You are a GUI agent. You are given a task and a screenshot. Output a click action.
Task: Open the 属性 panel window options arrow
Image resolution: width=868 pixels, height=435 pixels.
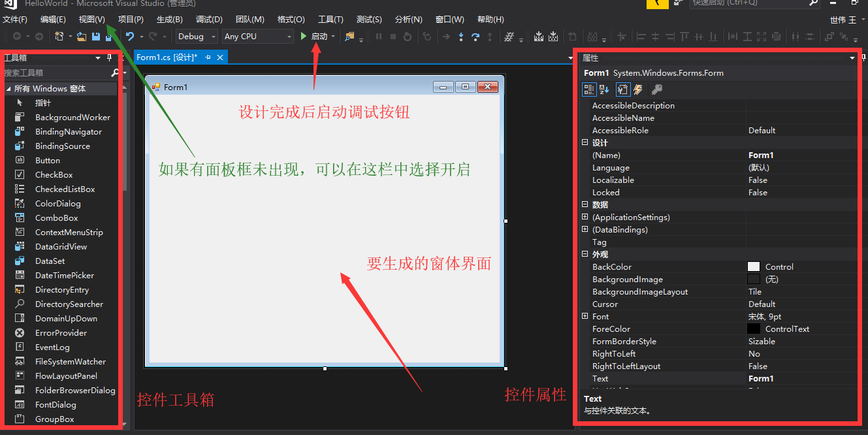(x=852, y=58)
